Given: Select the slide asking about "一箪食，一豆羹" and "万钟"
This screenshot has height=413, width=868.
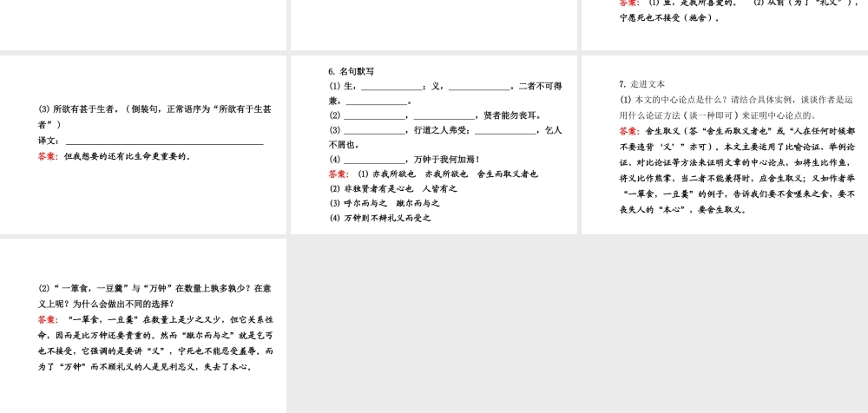Looking at the screenshot, I should pyautogui.click(x=143, y=325).
